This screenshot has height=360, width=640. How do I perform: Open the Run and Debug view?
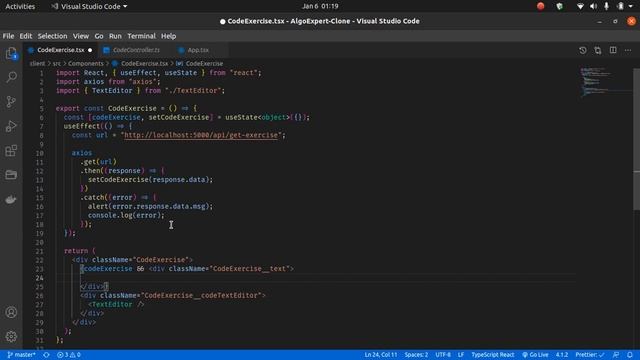pyautogui.click(x=11, y=126)
